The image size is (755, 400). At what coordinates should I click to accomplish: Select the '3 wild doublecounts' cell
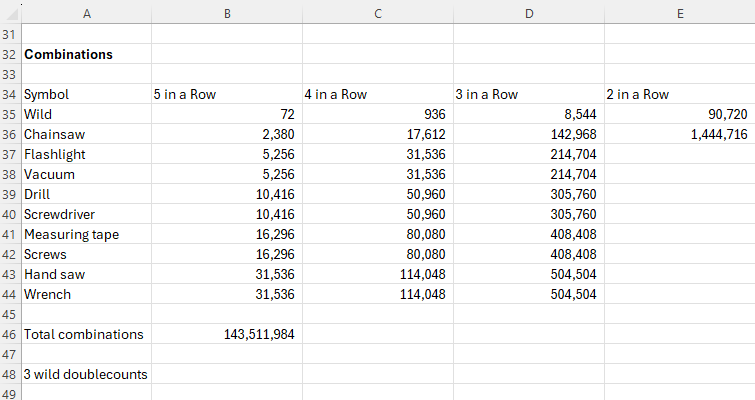click(85, 374)
